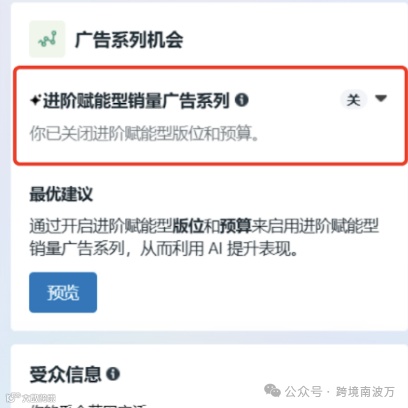Screen dimensions: 408x408
Task: Click the 公众号 · 跨境南波万 watermark text
Action: 340,391
